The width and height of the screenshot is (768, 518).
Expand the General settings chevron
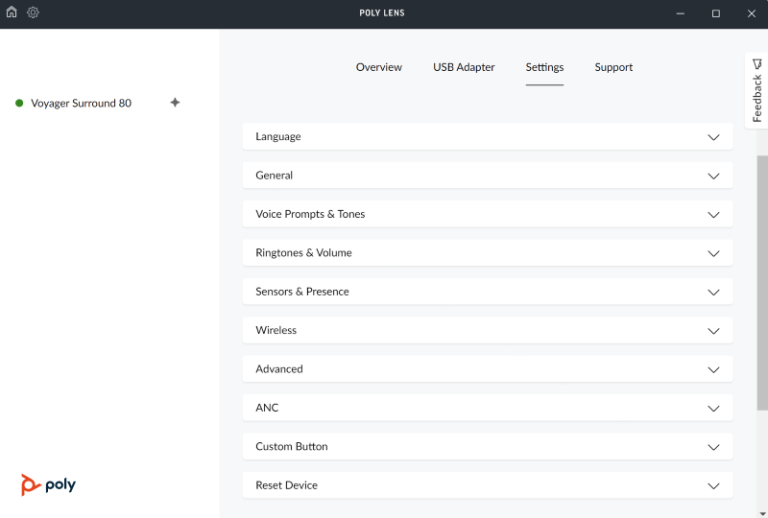[713, 176]
